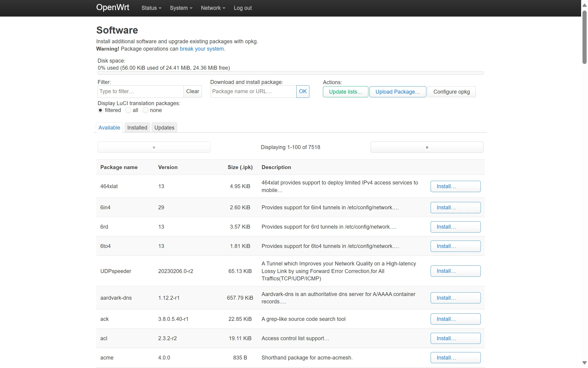Install the 464xlat package
Screen dimensions: 588x368
(455, 186)
